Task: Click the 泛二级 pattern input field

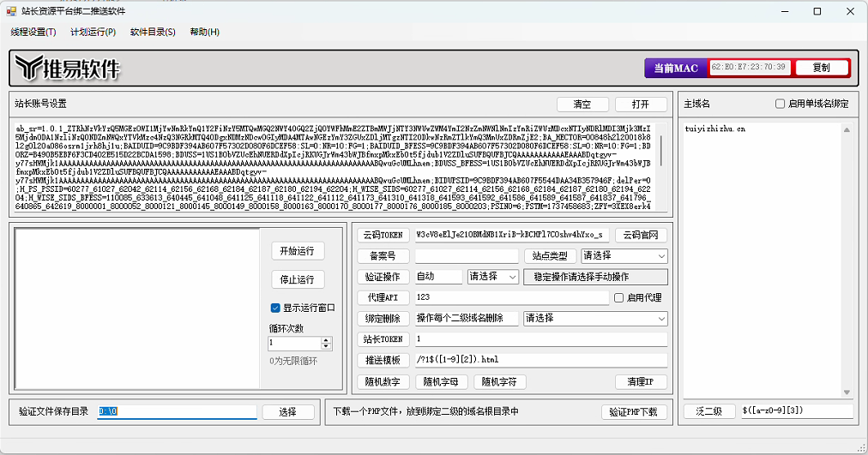Action: click(x=797, y=410)
